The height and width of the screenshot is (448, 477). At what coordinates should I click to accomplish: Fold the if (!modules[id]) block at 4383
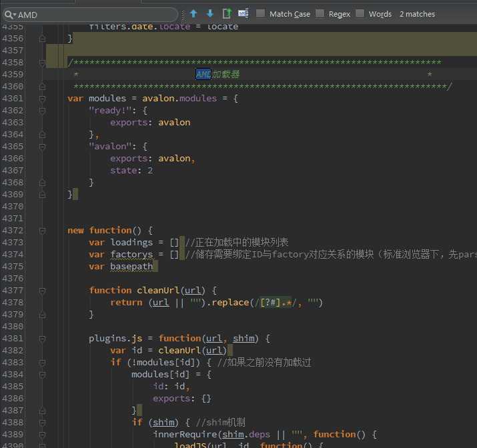pyautogui.click(x=42, y=363)
